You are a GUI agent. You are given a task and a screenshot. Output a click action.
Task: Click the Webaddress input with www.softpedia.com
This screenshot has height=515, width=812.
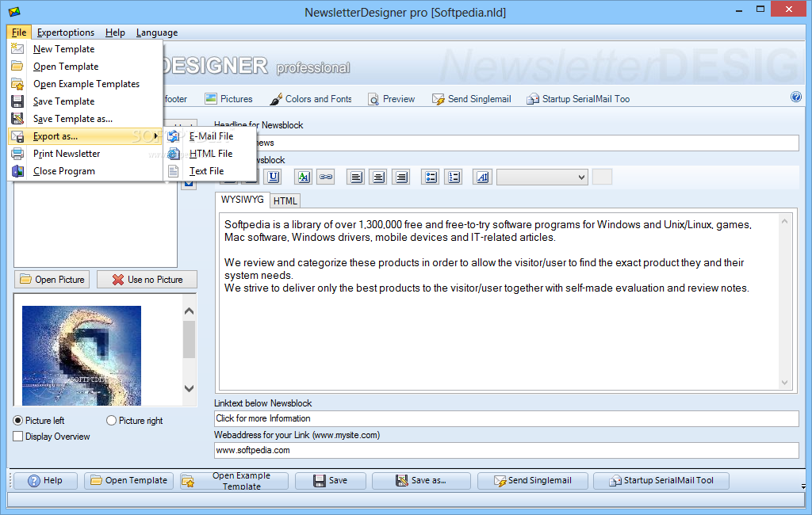pyautogui.click(x=507, y=450)
